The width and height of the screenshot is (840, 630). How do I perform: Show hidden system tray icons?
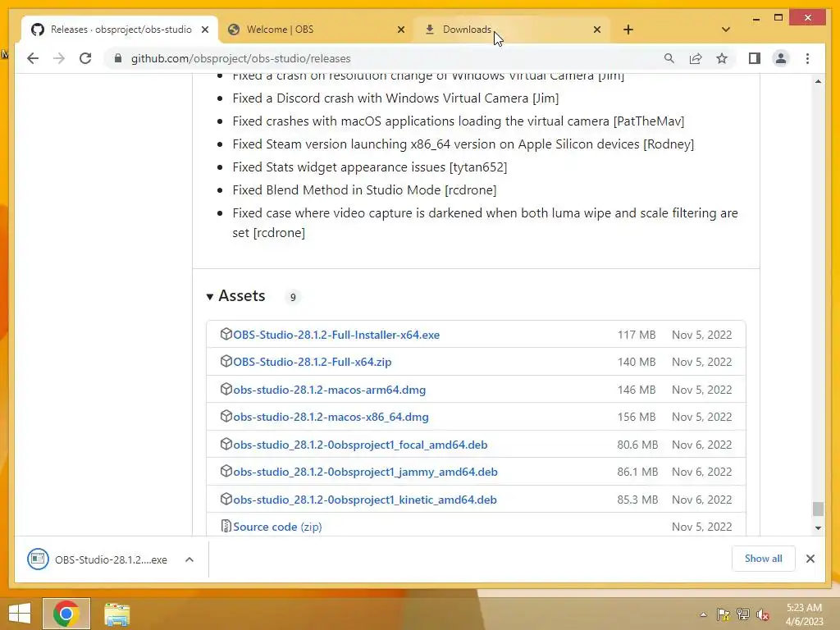coord(703,615)
